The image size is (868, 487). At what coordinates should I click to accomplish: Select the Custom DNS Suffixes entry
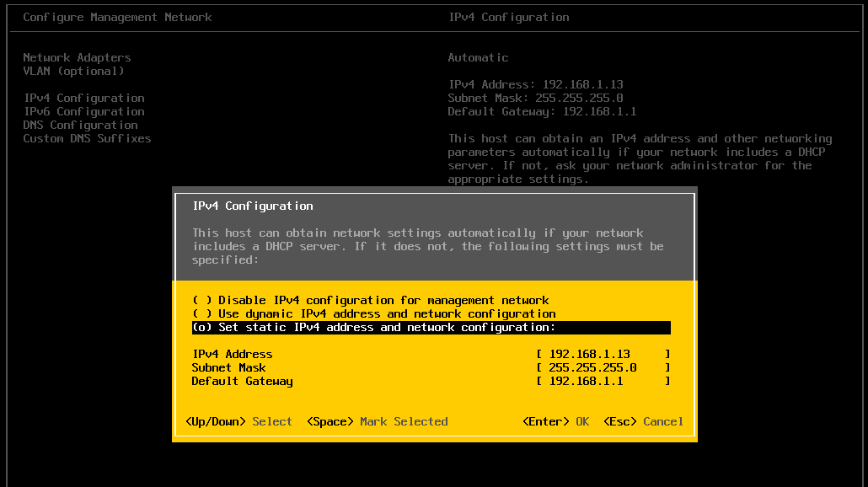87,138
